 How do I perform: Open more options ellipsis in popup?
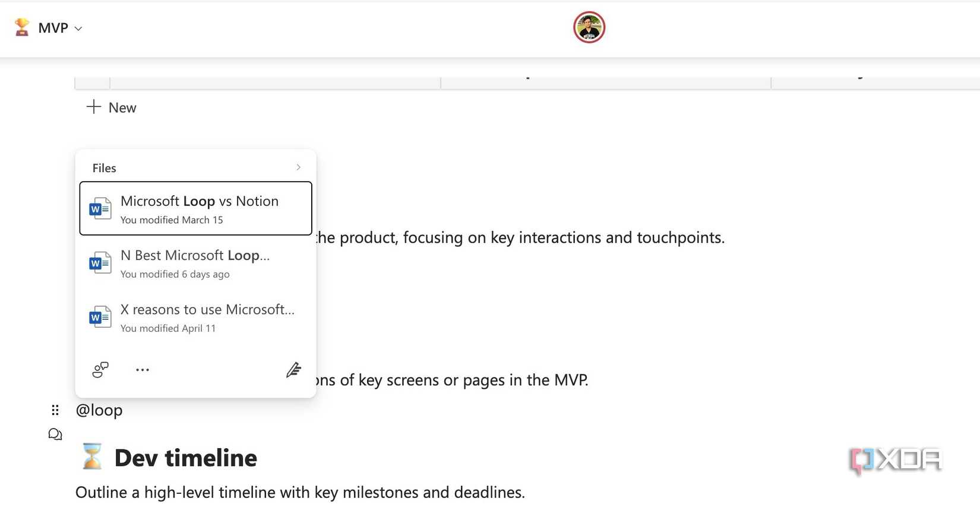(143, 370)
